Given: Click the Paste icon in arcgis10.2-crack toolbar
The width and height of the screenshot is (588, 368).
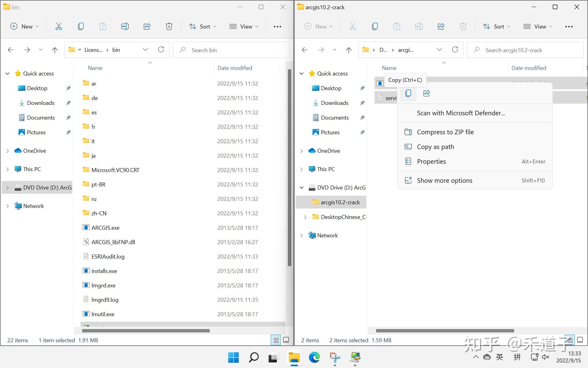Looking at the screenshot, I should click(397, 26).
